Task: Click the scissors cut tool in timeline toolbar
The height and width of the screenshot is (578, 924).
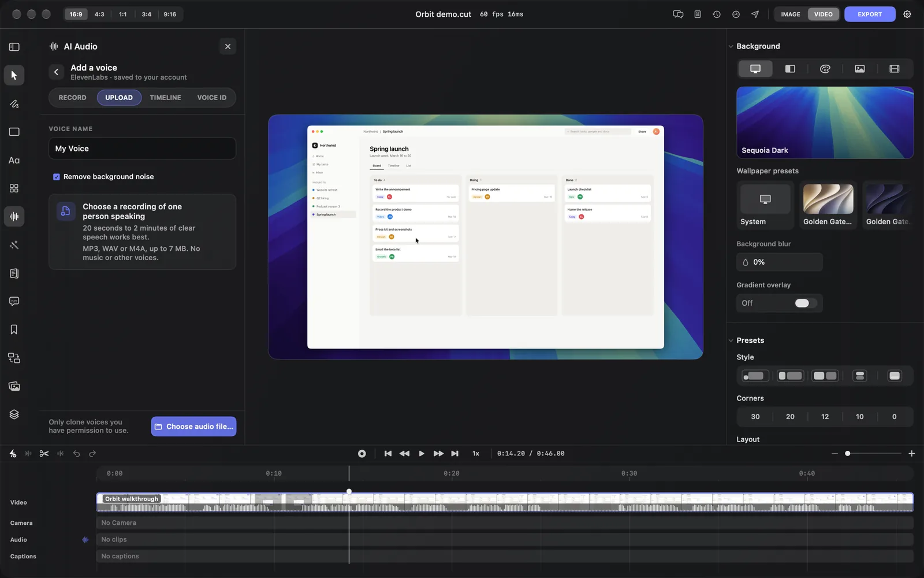Action: 44,454
